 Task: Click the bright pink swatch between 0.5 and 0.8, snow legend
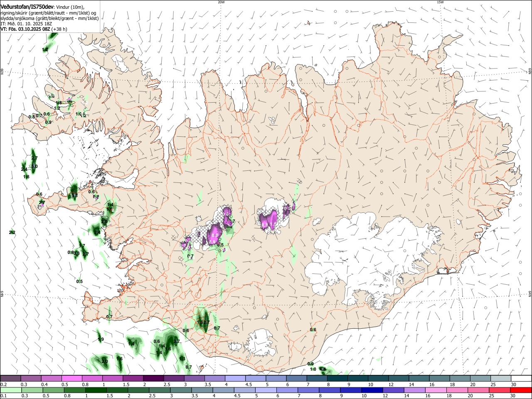point(71,379)
